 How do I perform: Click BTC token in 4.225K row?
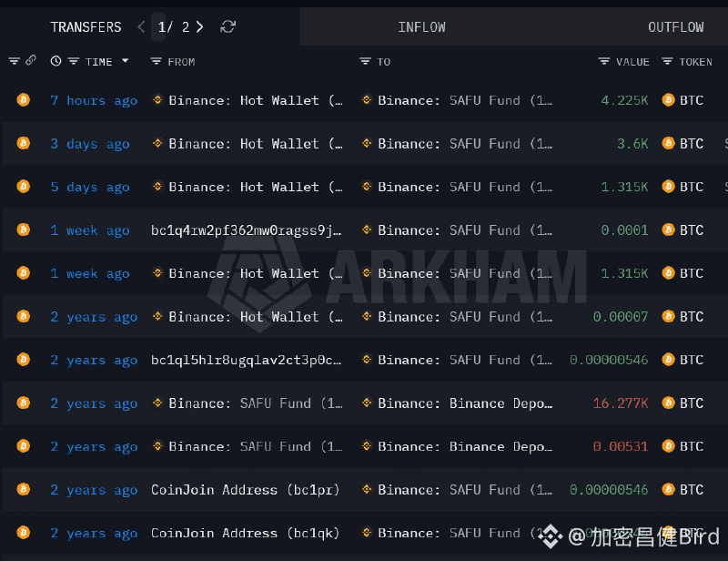pyautogui.click(x=692, y=100)
